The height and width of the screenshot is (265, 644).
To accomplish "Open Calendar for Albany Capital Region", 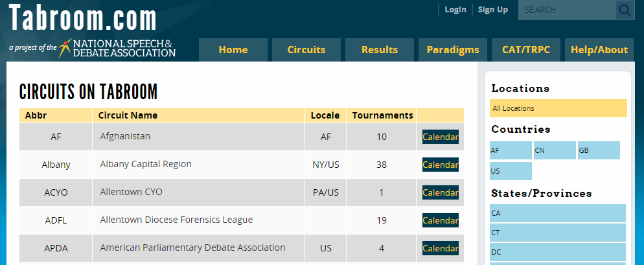I will point(440,165).
